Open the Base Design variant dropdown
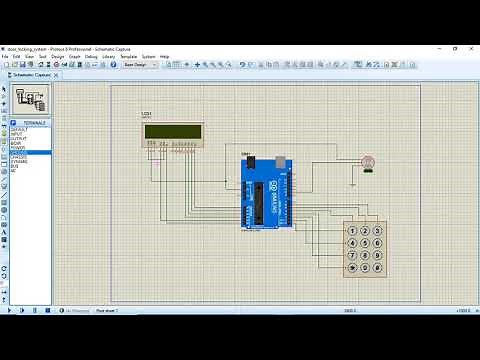 click(x=140, y=65)
